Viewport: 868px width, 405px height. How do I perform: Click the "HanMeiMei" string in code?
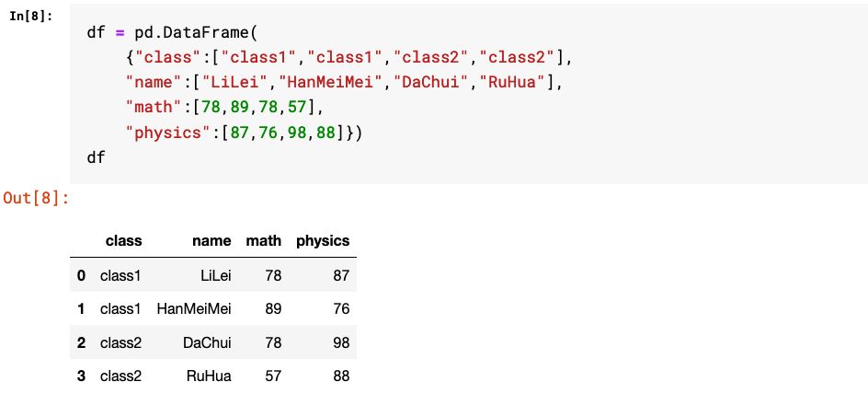330,82
